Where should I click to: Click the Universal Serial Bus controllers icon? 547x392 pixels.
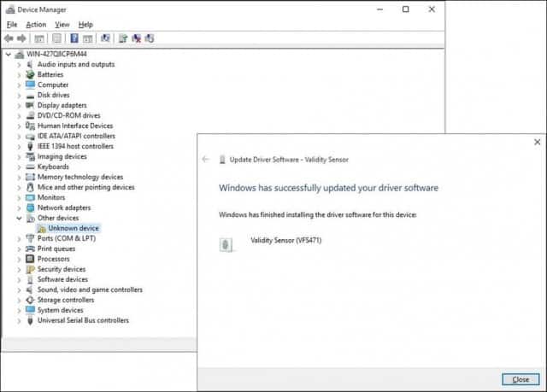[31, 320]
